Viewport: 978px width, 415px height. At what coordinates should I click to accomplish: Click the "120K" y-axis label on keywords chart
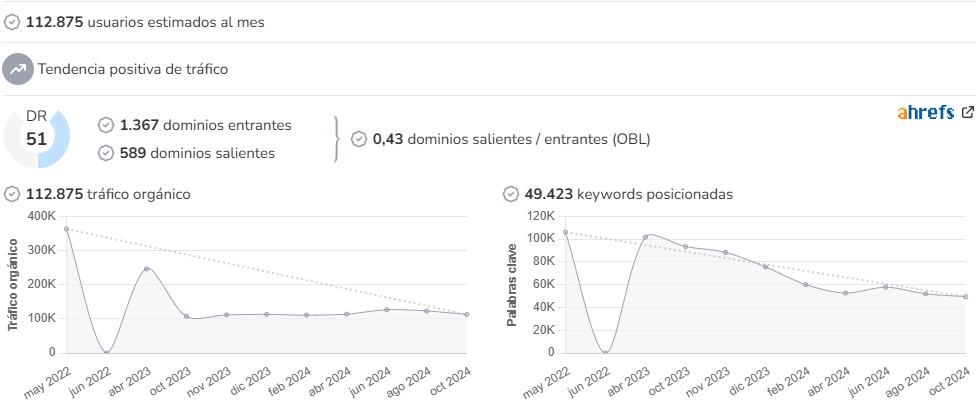[x=541, y=216]
